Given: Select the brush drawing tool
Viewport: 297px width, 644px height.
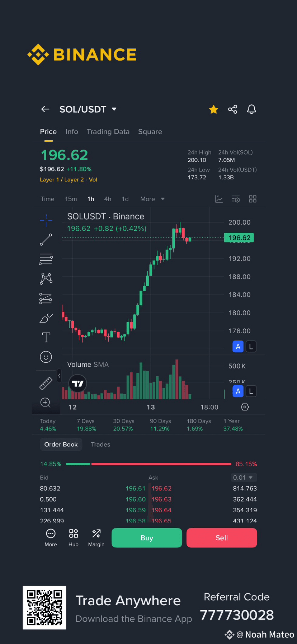Looking at the screenshot, I should click(x=46, y=318).
